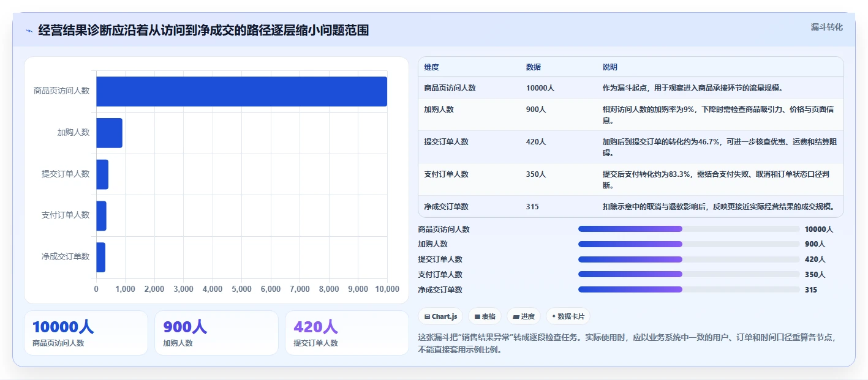
Task: Open the 900人 加购人数 data card
Action: [216, 333]
